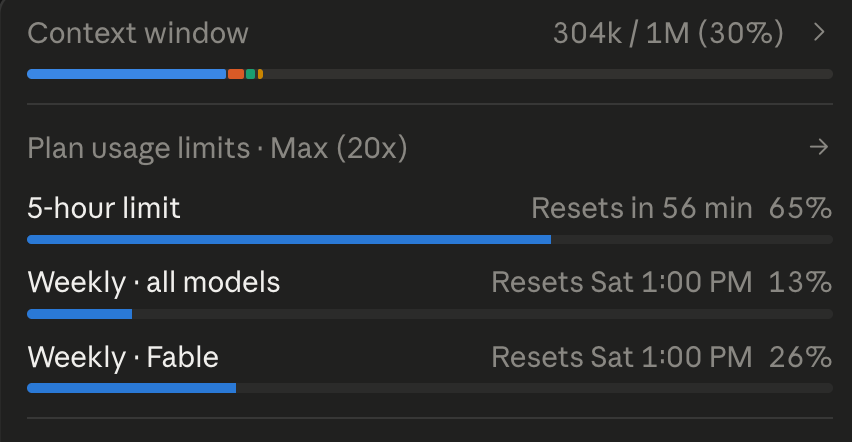Click the 304k / 1M (30%) usage text
The image size is (852, 442).
[668, 33]
